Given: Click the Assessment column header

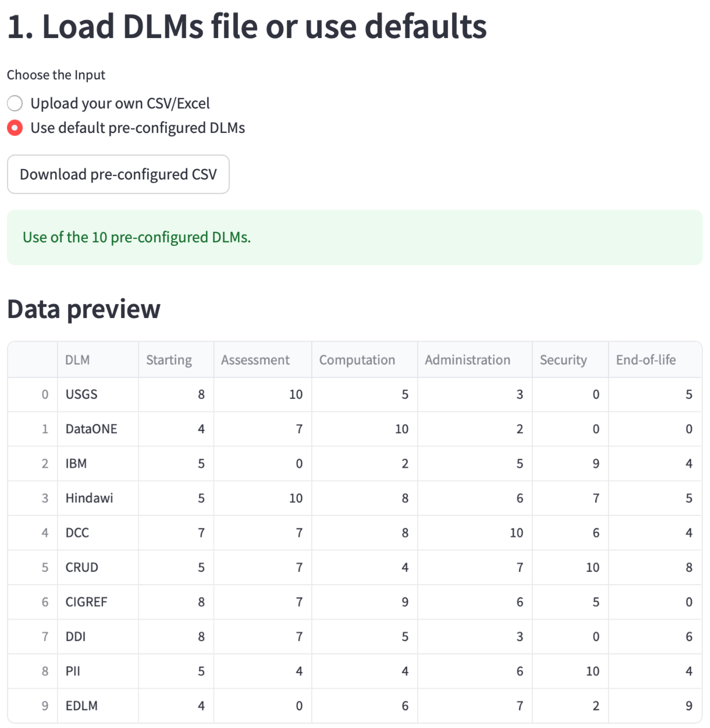Looking at the screenshot, I should click(262, 360).
